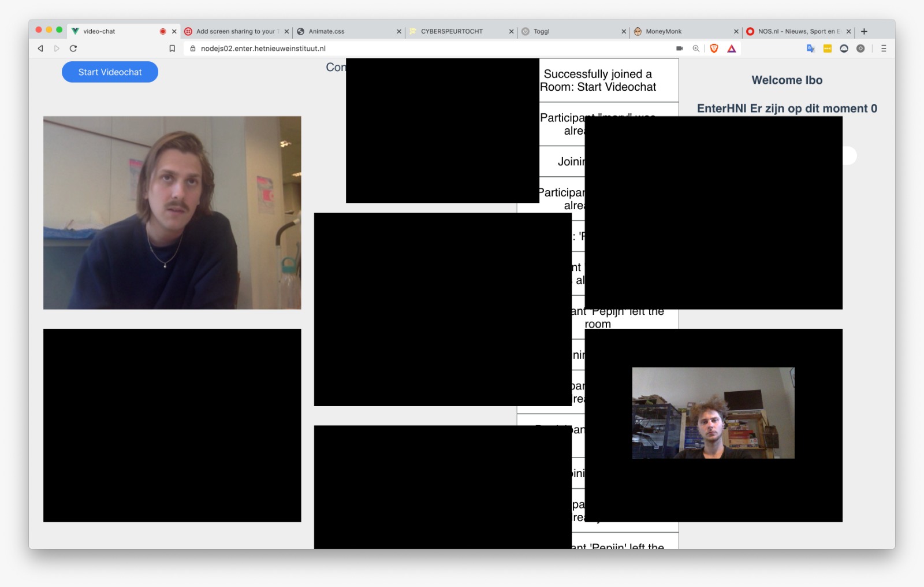Click the browser forward arrow
Screen dimensions: 924x587
57,49
